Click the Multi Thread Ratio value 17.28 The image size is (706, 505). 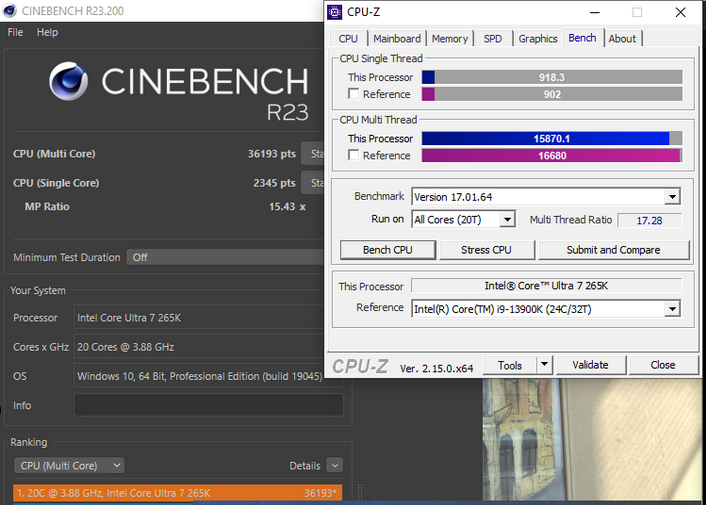(x=649, y=221)
